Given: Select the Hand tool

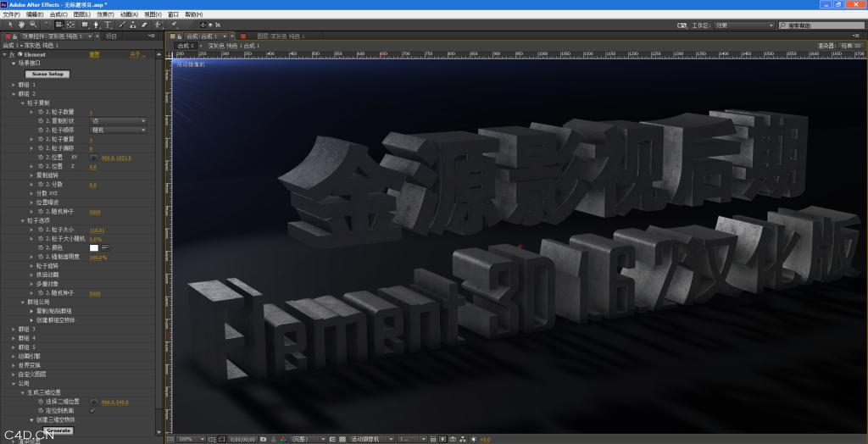Looking at the screenshot, I should click(21, 25).
